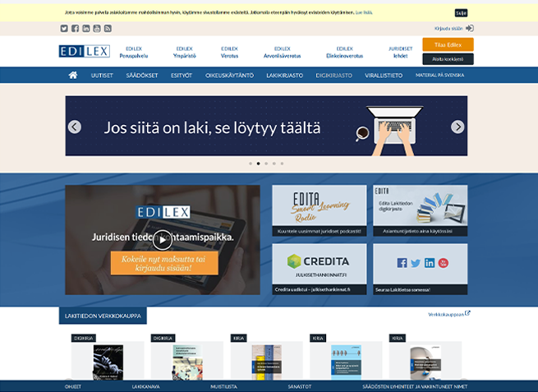Open Edilex Verotus link

coord(229,52)
